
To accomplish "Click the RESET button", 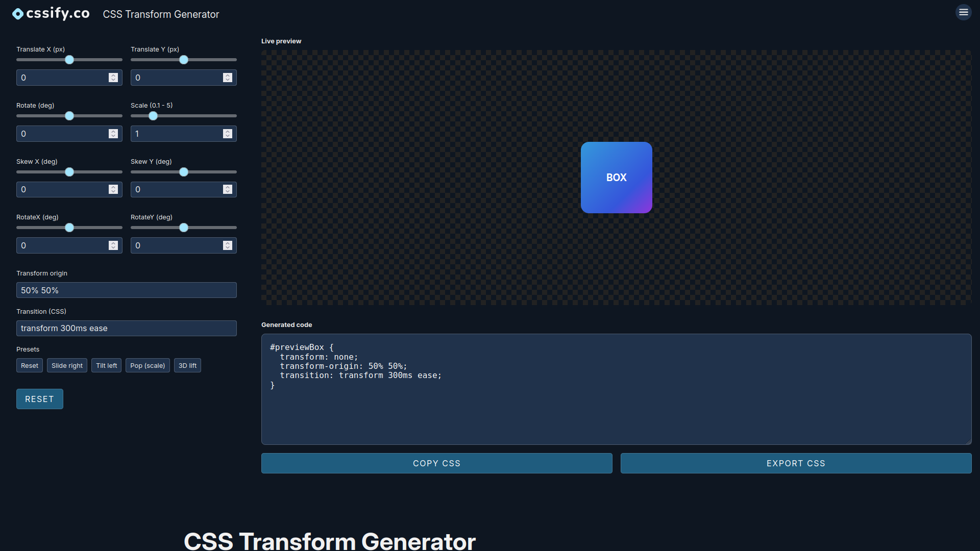I will coord(39,399).
